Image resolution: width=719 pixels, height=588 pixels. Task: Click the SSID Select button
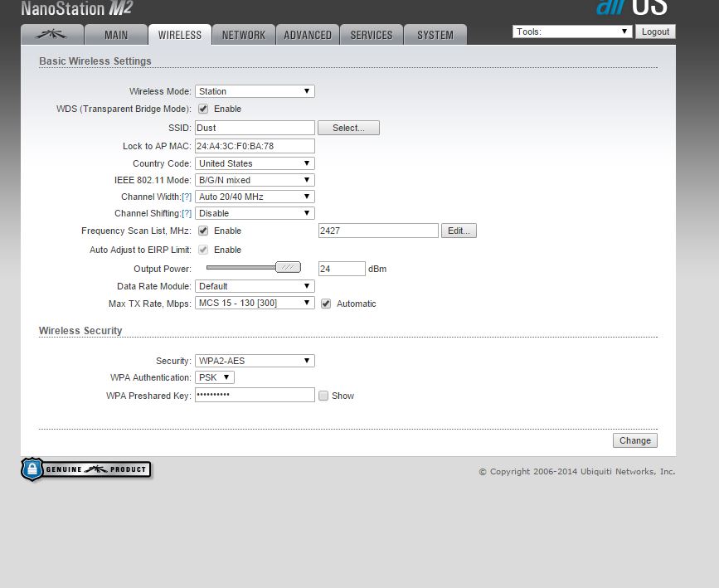(x=348, y=128)
